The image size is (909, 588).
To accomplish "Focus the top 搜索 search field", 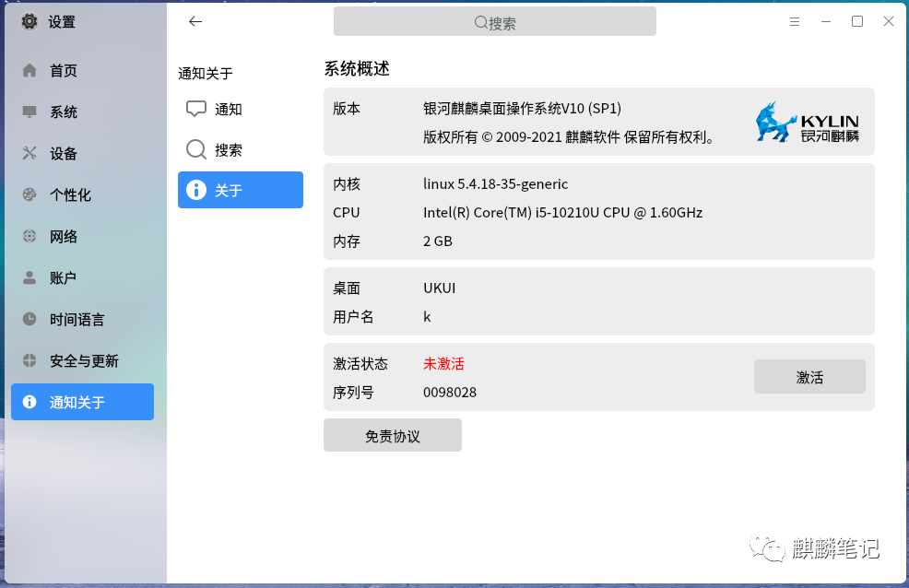I will pyautogui.click(x=494, y=22).
